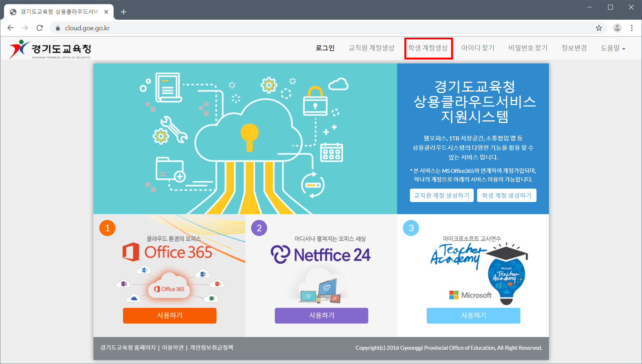Open Chrome's three-dot menu
Screen dimensions: 642x364
coord(632,28)
